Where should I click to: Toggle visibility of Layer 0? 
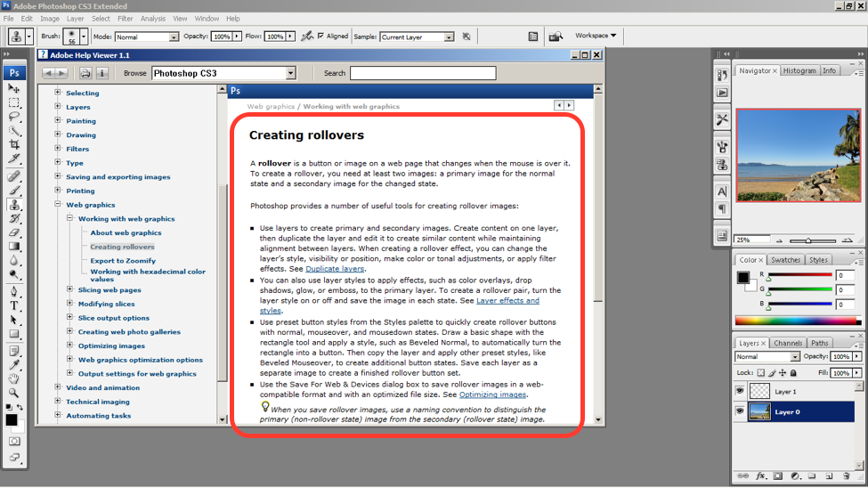pos(740,411)
